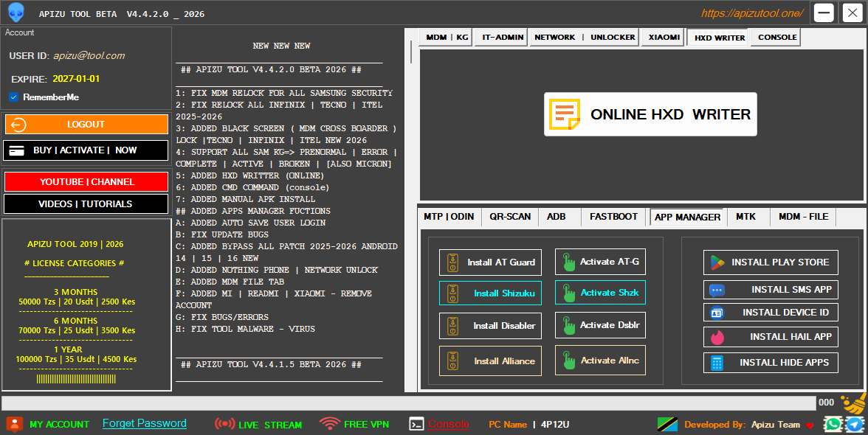Click the Install Alliance label
The width and height of the screenshot is (868, 435).
click(x=504, y=361)
